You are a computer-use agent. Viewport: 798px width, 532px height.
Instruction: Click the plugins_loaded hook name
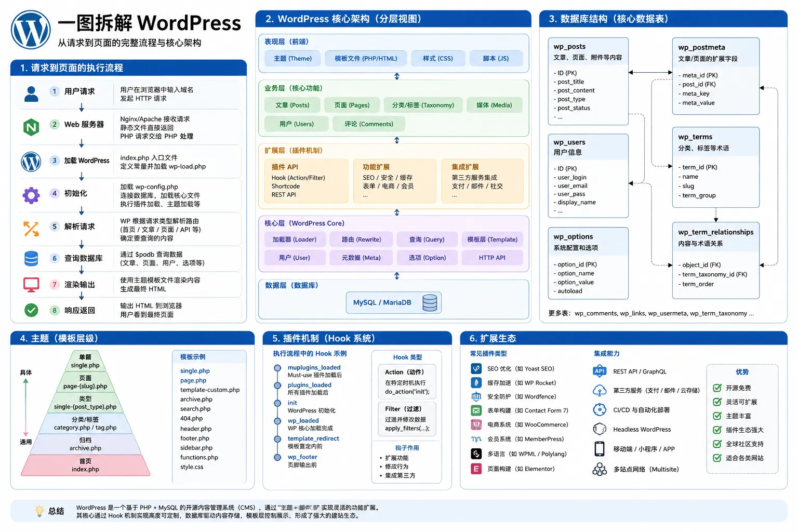coord(309,385)
